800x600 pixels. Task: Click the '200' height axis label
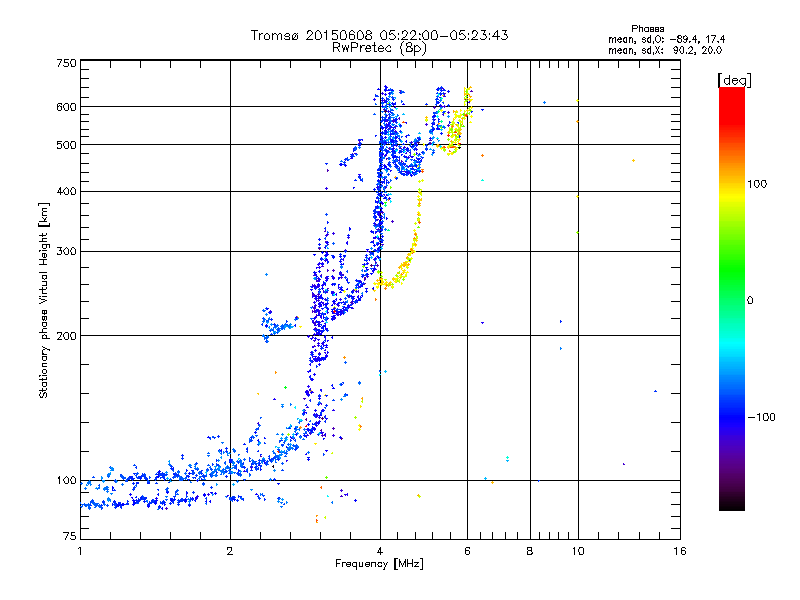click(x=66, y=336)
